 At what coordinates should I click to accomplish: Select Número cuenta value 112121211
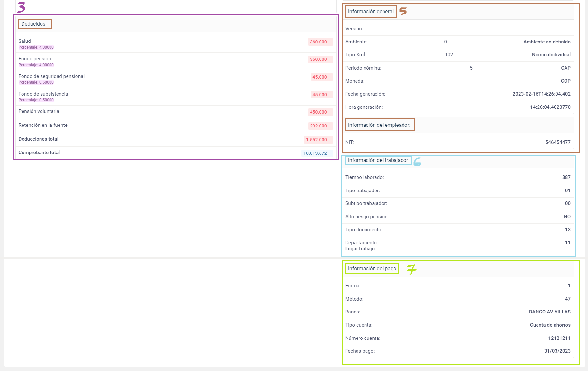[x=558, y=338]
